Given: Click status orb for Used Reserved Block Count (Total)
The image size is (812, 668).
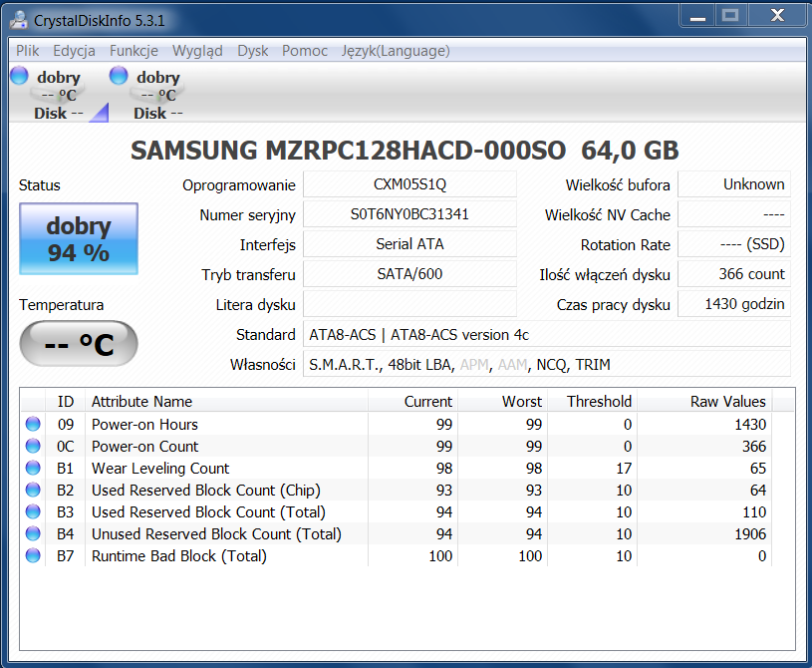Looking at the screenshot, I should pyautogui.click(x=33, y=511).
